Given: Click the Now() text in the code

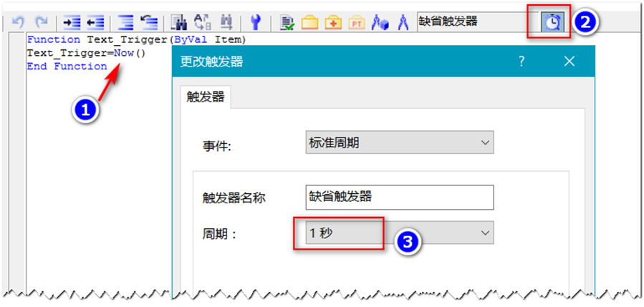Looking at the screenshot, I should pyautogui.click(x=130, y=53).
